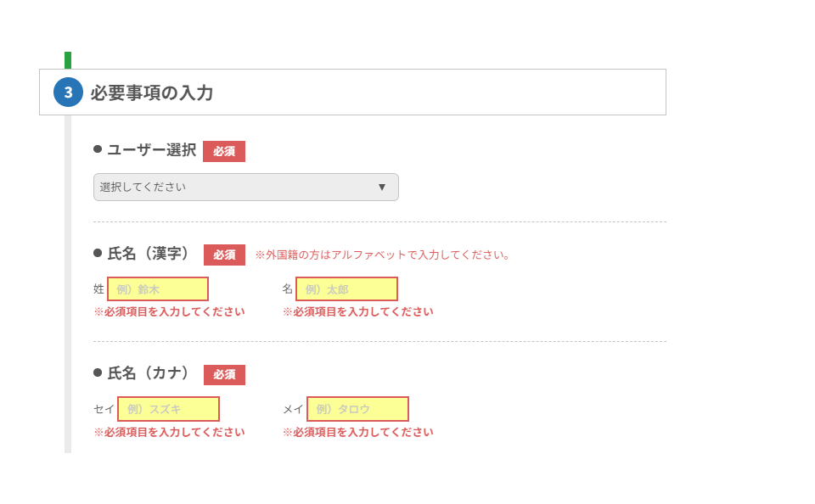The image size is (815, 504).
Task: Focus the 名 kanji given name field
Action: (x=346, y=289)
